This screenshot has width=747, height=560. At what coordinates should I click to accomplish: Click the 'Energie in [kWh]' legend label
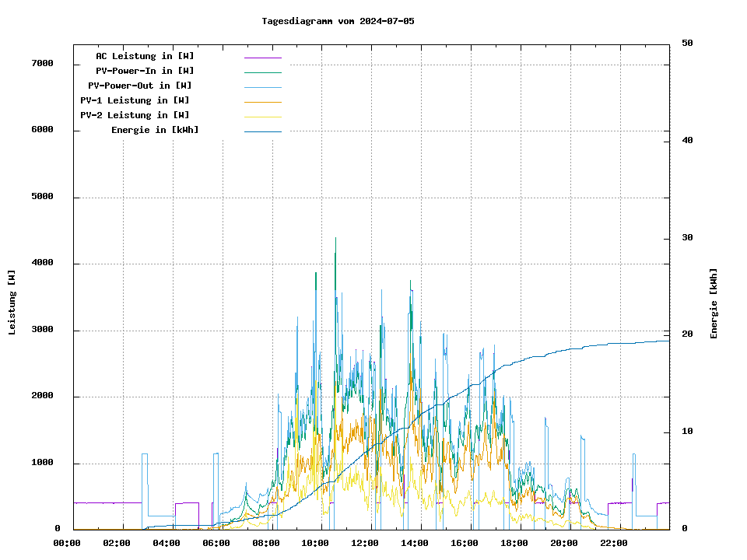point(155,130)
